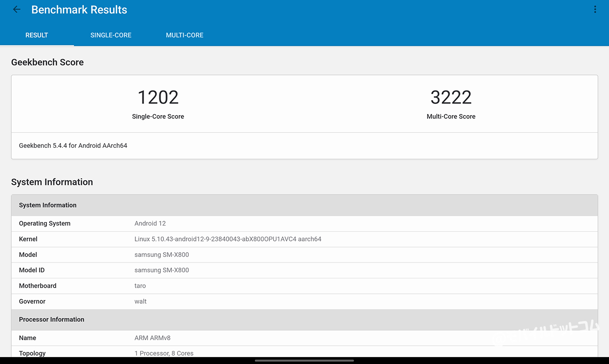Click the 'Operating System' row label
Image resolution: width=609 pixels, height=364 pixels.
pyautogui.click(x=45, y=223)
